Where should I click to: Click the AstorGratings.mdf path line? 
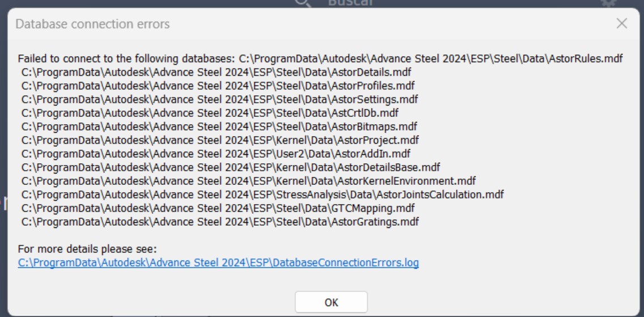(x=220, y=222)
